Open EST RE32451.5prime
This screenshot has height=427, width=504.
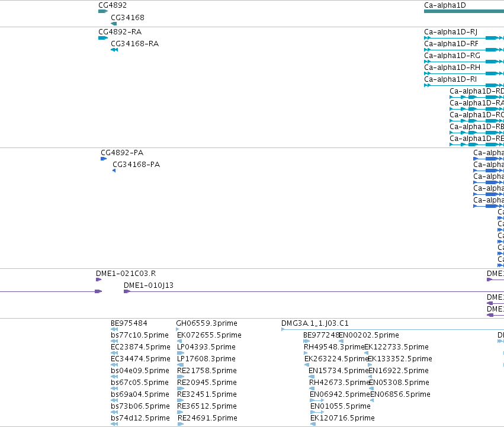coord(207,394)
